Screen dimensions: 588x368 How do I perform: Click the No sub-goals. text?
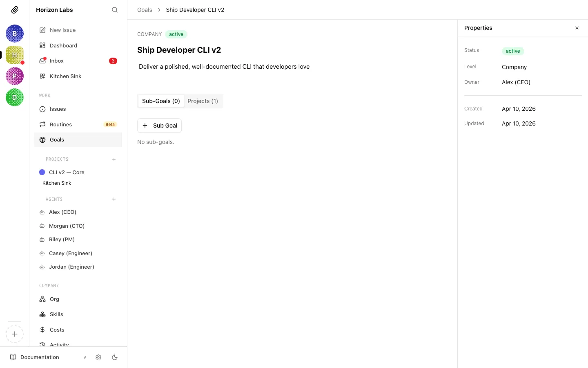point(156,142)
